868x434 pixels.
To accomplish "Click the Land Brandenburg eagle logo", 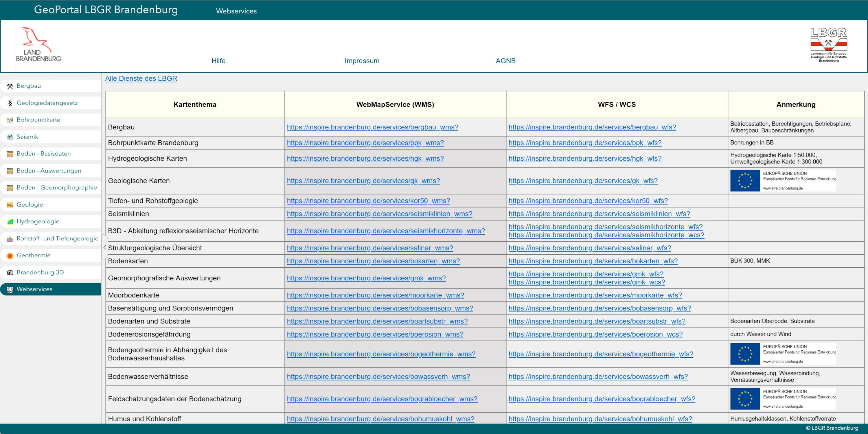I will [39, 44].
